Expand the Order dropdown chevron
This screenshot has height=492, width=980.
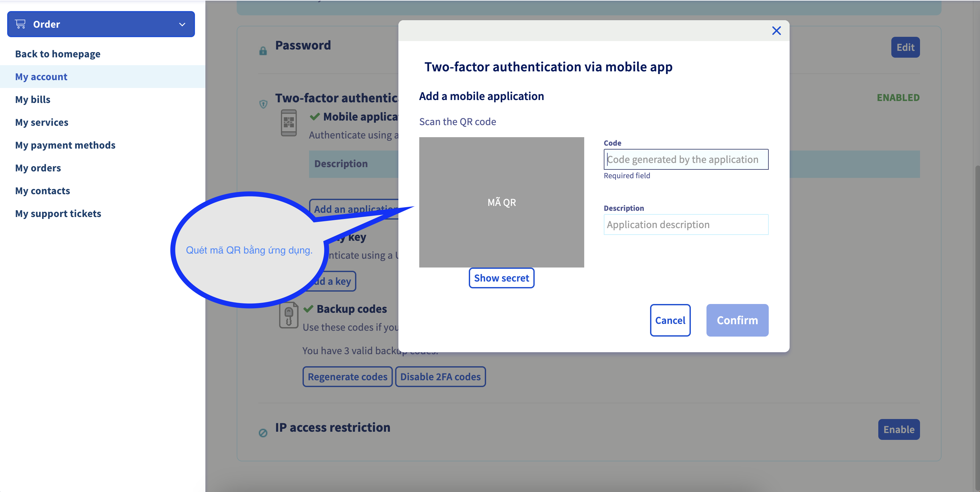(x=182, y=24)
